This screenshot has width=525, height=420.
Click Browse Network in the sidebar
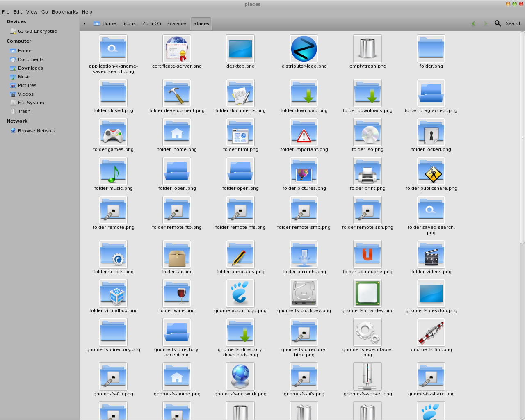coord(37,131)
